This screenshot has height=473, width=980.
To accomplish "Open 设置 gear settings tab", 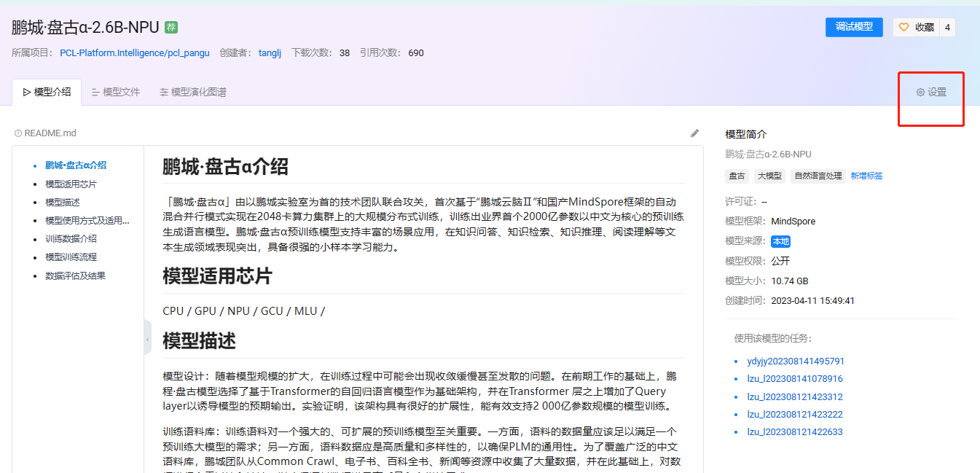I will 931,93.
